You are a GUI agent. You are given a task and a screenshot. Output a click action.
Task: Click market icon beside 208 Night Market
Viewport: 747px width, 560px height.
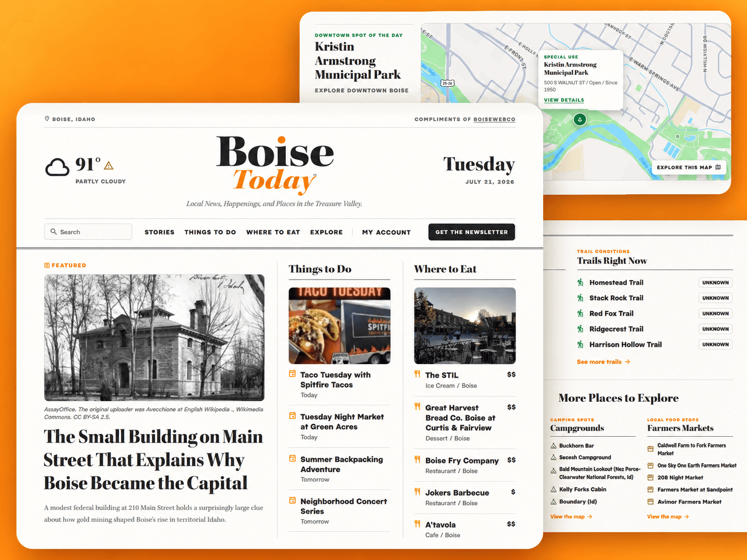click(651, 477)
